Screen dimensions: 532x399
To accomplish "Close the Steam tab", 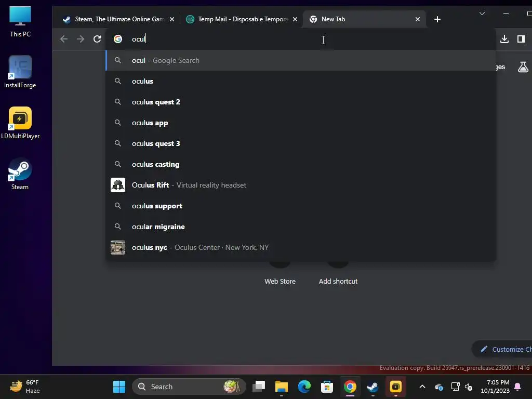I will pyautogui.click(x=172, y=19).
